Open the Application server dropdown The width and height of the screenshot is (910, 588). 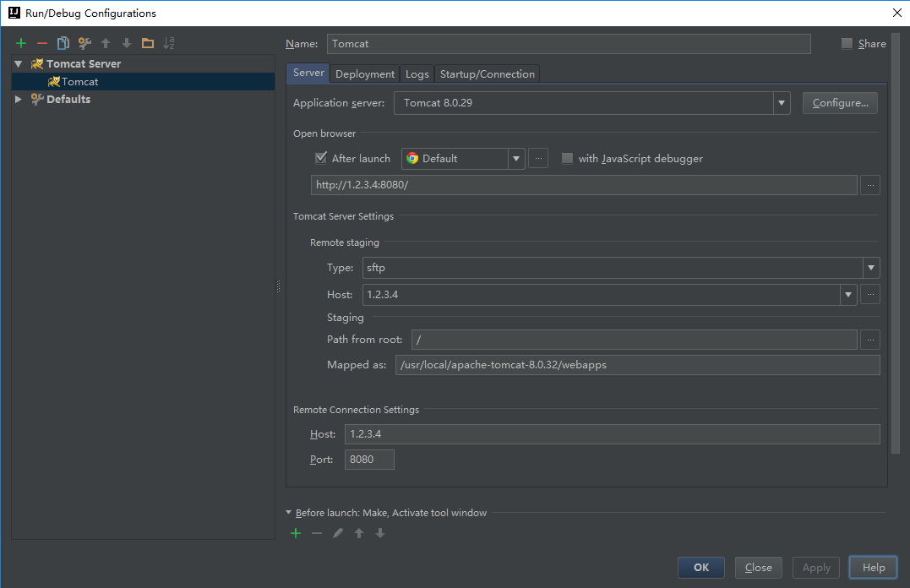click(x=782, y=103)
